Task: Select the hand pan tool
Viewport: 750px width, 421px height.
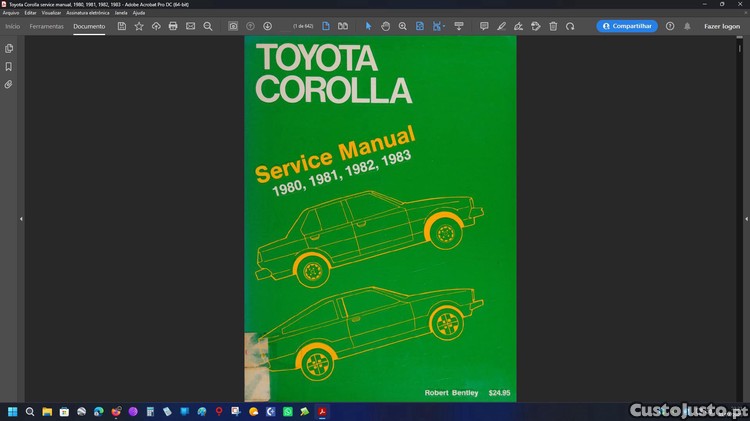Action: (x=386, y=26)
